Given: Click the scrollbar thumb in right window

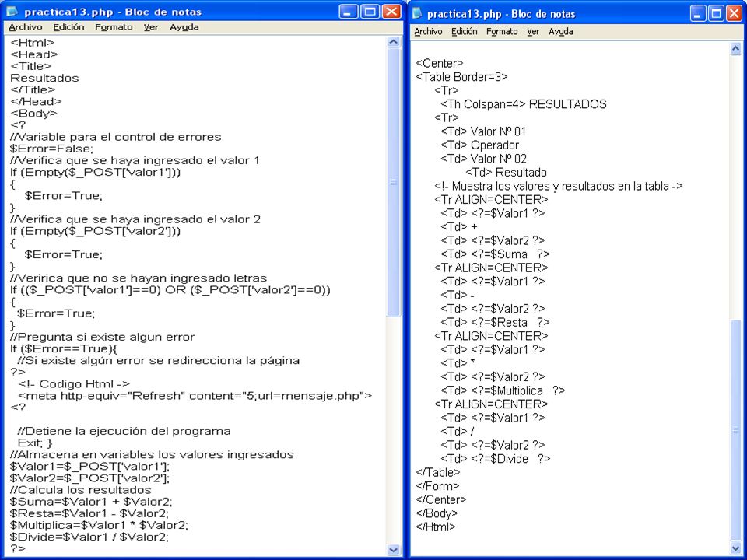Looking at the screenshot, I should click(735, 430).
